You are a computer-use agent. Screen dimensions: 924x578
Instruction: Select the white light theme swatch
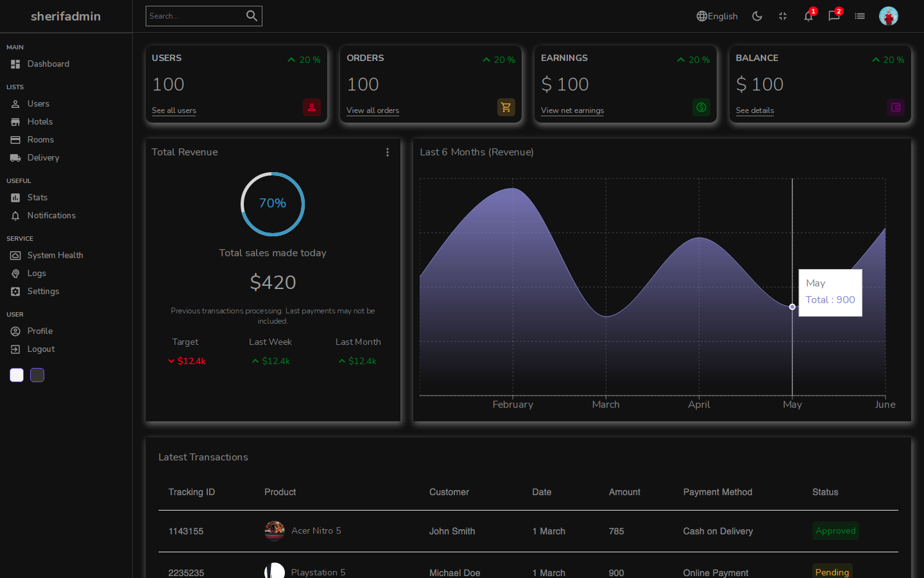(17, 375)
